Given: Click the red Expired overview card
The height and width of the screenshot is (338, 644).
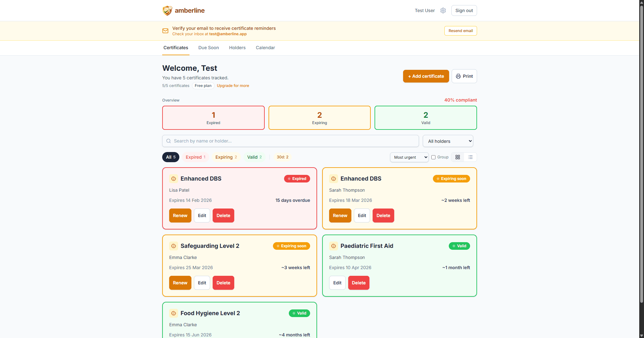Looking at the screenshot, I should coord(213,118).
